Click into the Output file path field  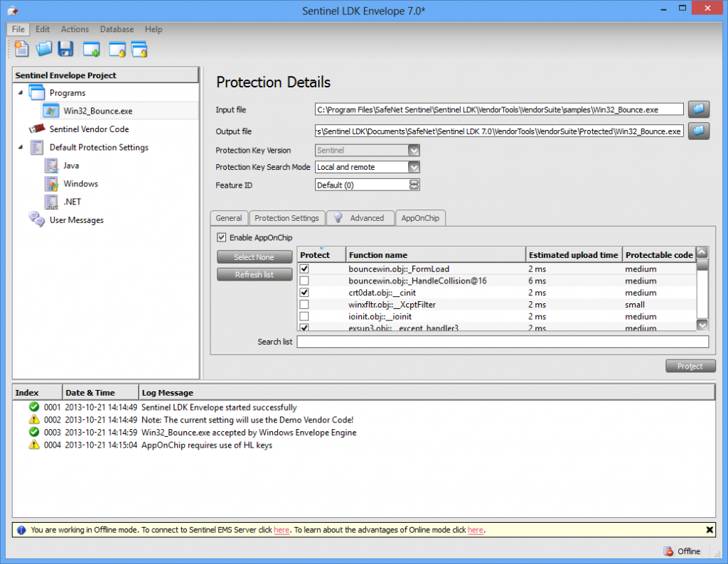(499, 131)
